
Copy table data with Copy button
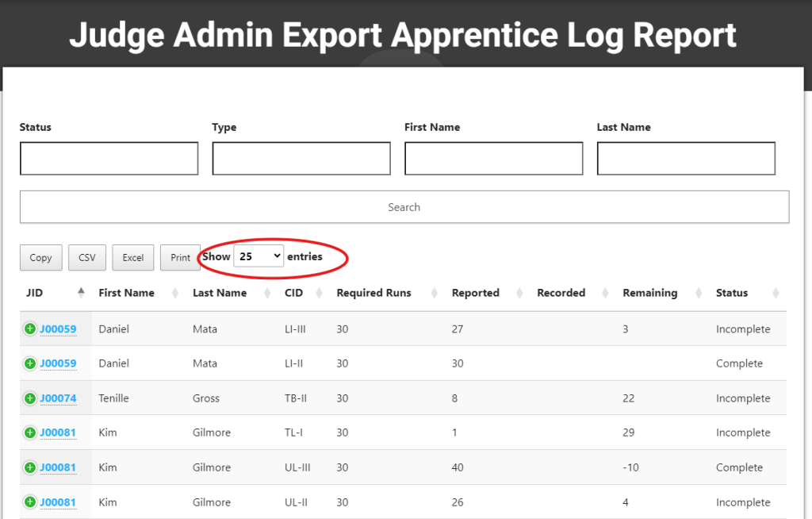40,257
